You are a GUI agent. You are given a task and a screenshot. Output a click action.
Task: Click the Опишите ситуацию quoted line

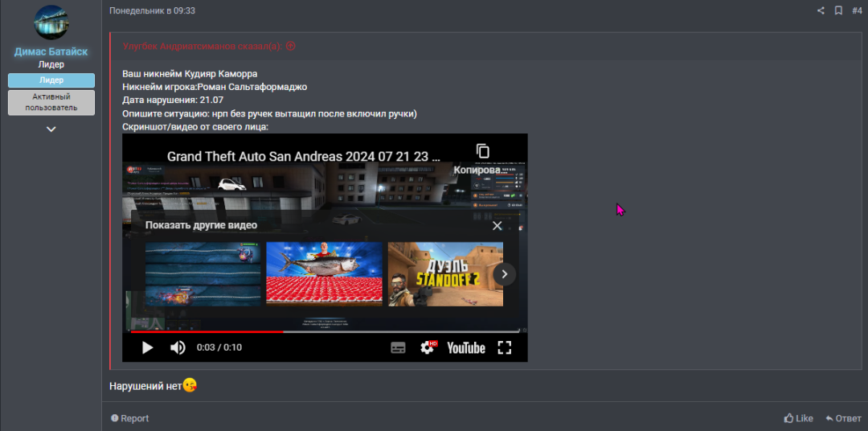click(x=269, y=113)
